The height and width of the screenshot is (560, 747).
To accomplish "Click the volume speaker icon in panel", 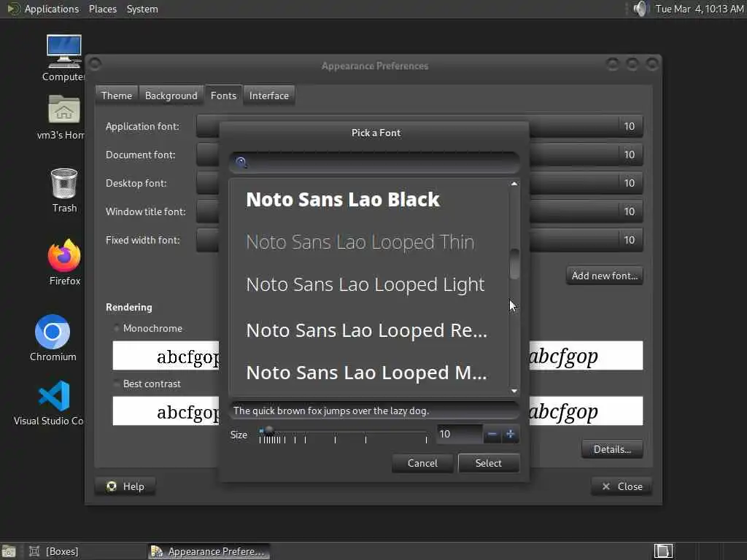I will pyautogui.click(x=641, y=9).
